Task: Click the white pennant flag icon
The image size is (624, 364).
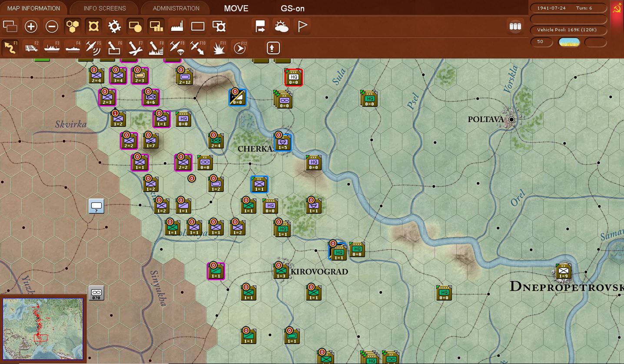Action: click(302, 26)
